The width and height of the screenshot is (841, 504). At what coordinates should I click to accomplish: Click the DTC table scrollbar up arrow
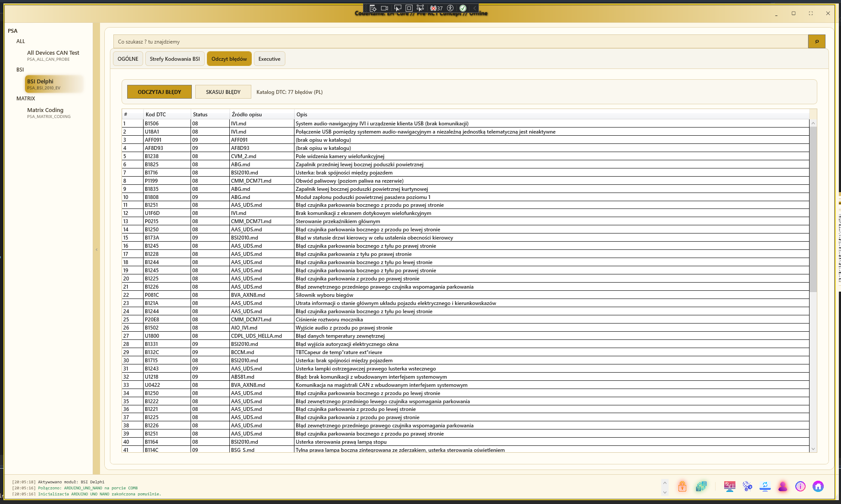[813, 123]
